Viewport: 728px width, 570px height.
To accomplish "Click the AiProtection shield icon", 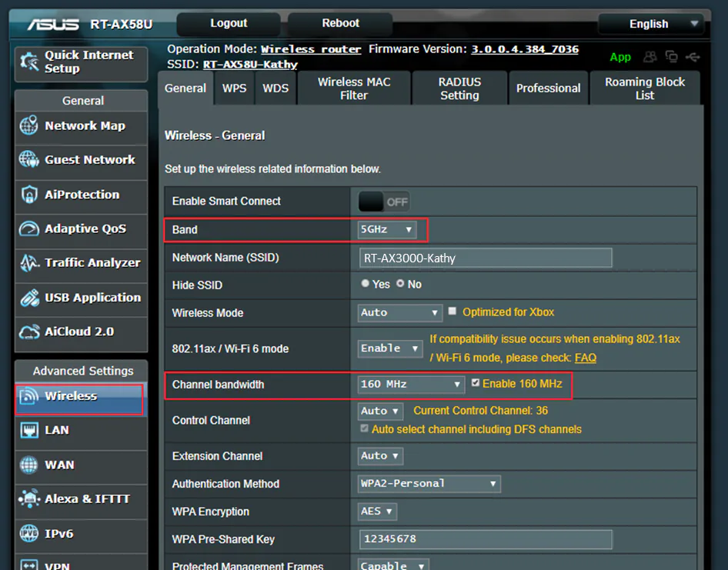I will 29,194.
